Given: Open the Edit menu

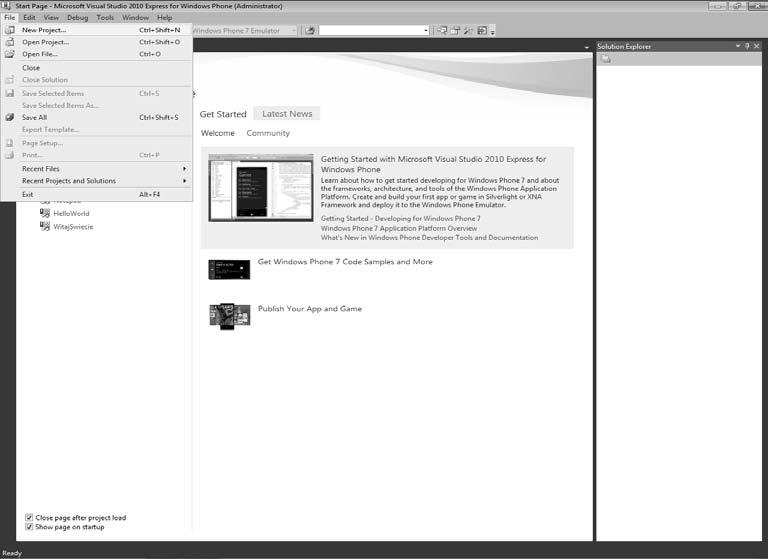Looking at the screenshot, I should pos(29,17).
